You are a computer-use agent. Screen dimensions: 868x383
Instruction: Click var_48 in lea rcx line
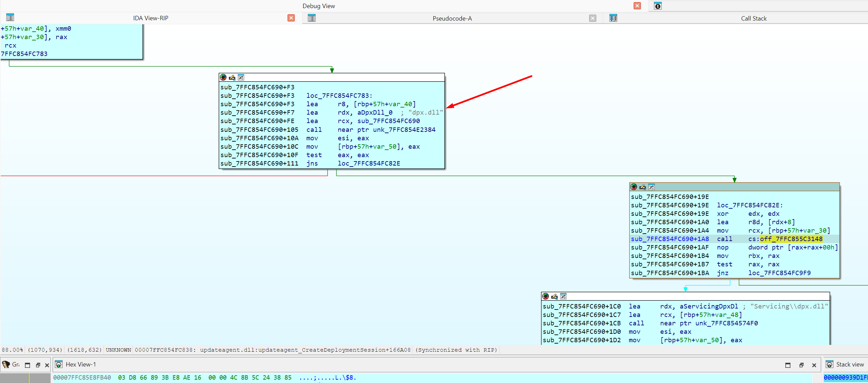point(726,315)
